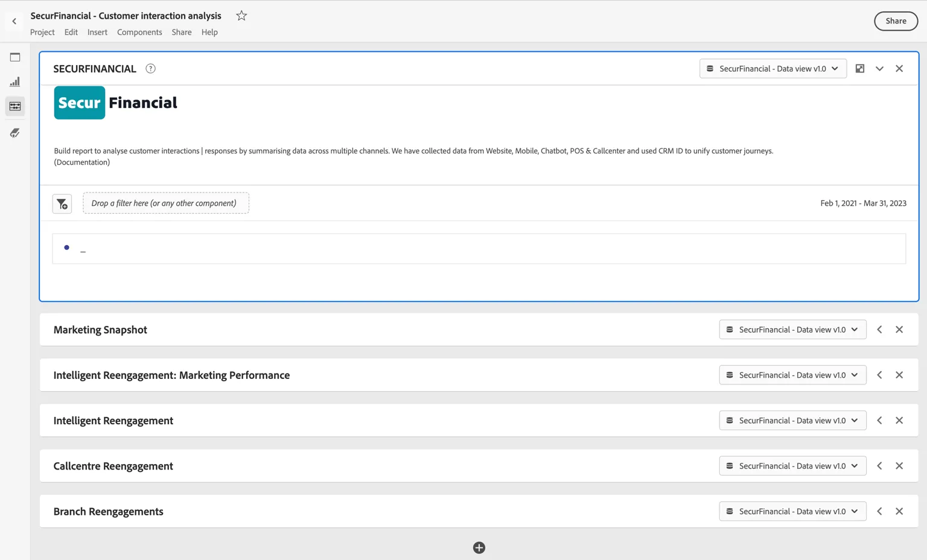
Task: Open the Insert menu
Action: (97, 33)
